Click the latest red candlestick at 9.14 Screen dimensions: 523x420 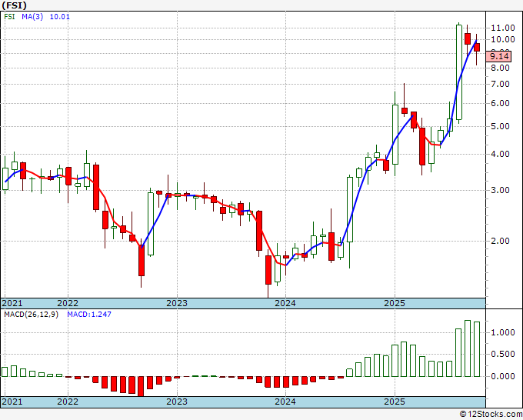point(477,48)
